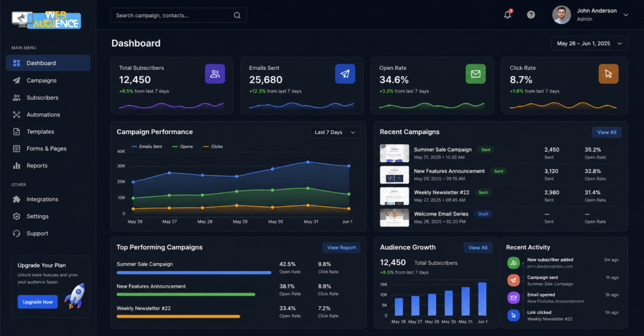This screenshot has width=644, height=336.
Task: Click View All in Audience Growth
Action: (478, 248)
